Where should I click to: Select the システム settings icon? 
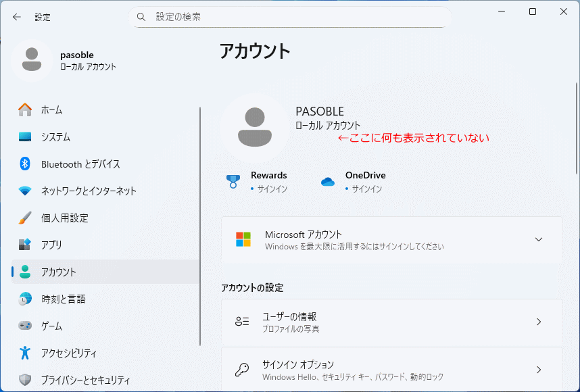tap(25, 137)
